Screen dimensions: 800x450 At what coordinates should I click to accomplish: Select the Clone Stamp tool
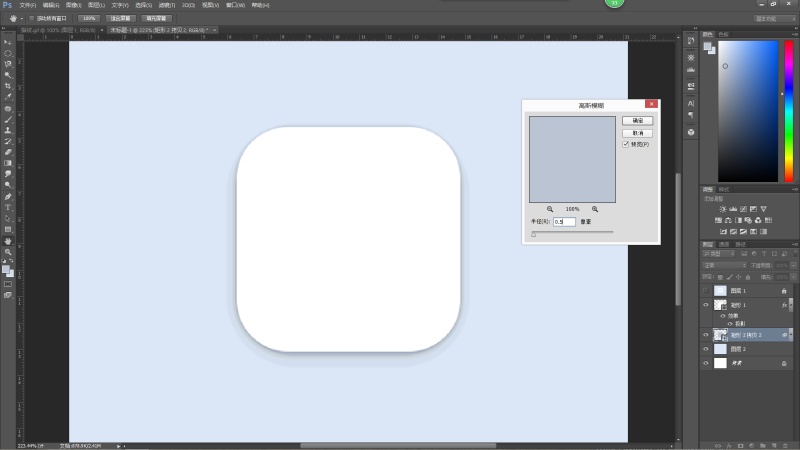(x=8, y=131)
